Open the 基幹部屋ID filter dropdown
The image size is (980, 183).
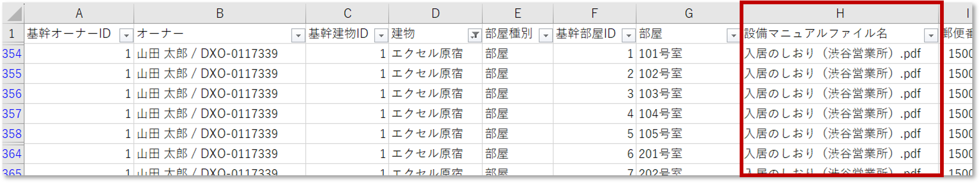coord(629,35)
